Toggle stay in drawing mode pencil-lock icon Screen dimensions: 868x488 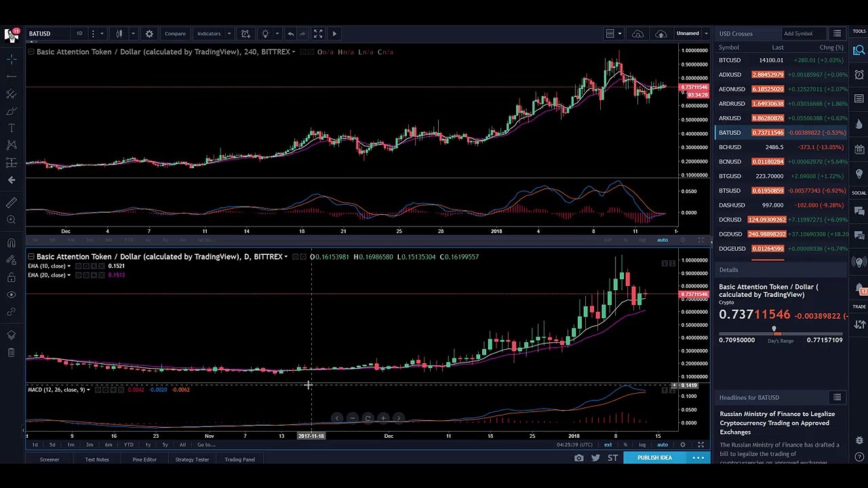(12, 260)
